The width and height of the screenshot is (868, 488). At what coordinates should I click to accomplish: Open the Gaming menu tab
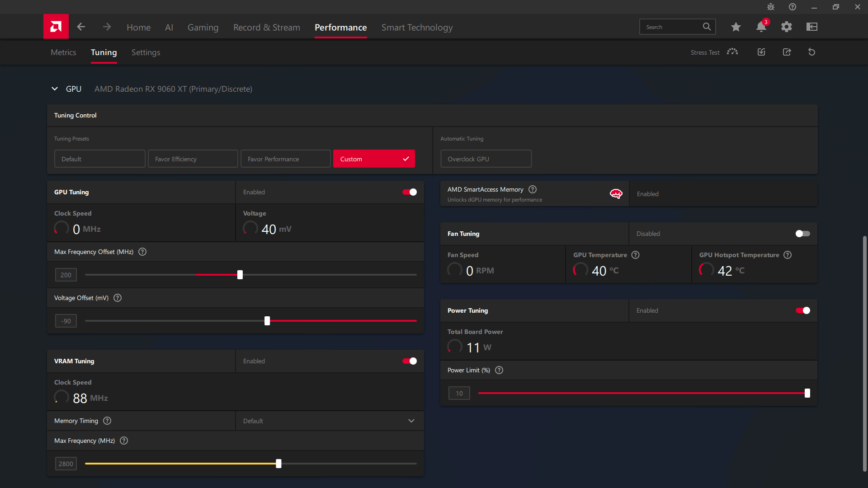(203, 28)
